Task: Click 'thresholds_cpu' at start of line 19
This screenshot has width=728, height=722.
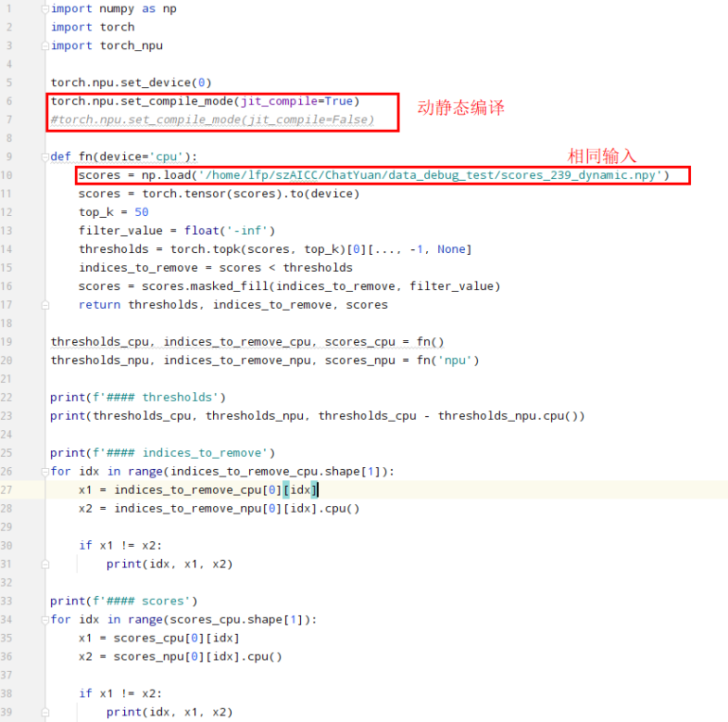Action: tap(99, 342)
